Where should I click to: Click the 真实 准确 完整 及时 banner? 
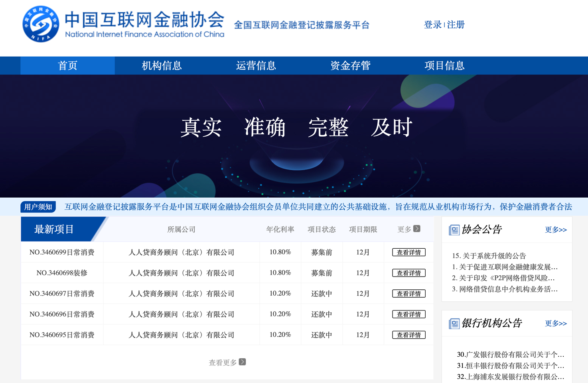point(296,128)
